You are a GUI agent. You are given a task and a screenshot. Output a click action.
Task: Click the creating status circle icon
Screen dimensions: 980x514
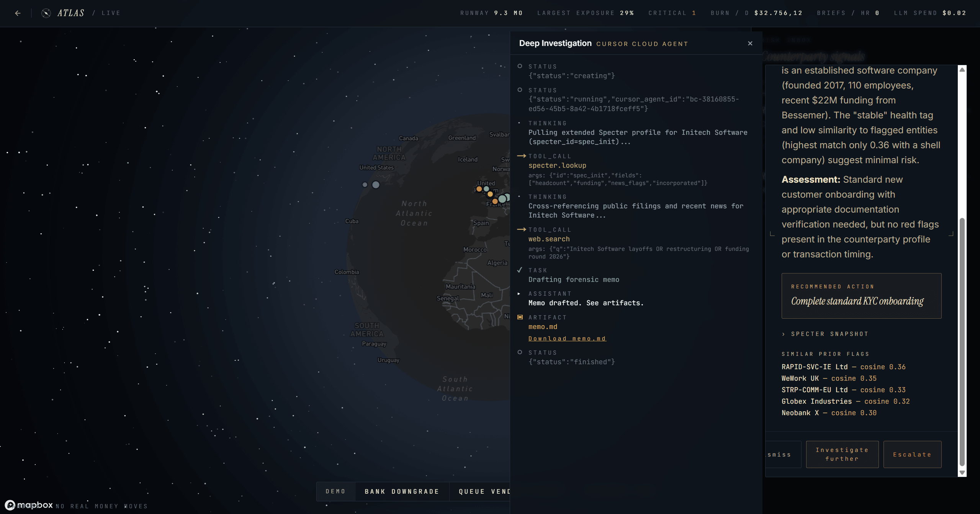coord(520,66)
